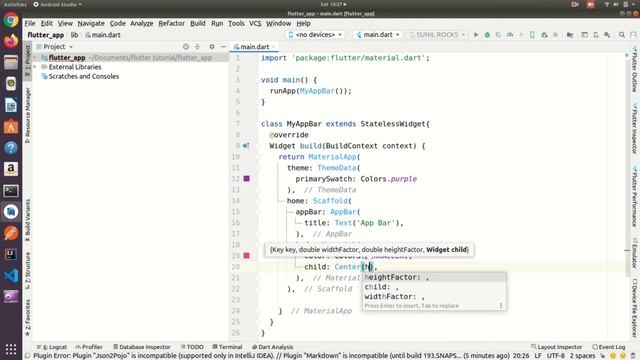The height and width of the screenshot is (360, 640).
Task: Click the locate current file target icon
Action: point(186,47)
